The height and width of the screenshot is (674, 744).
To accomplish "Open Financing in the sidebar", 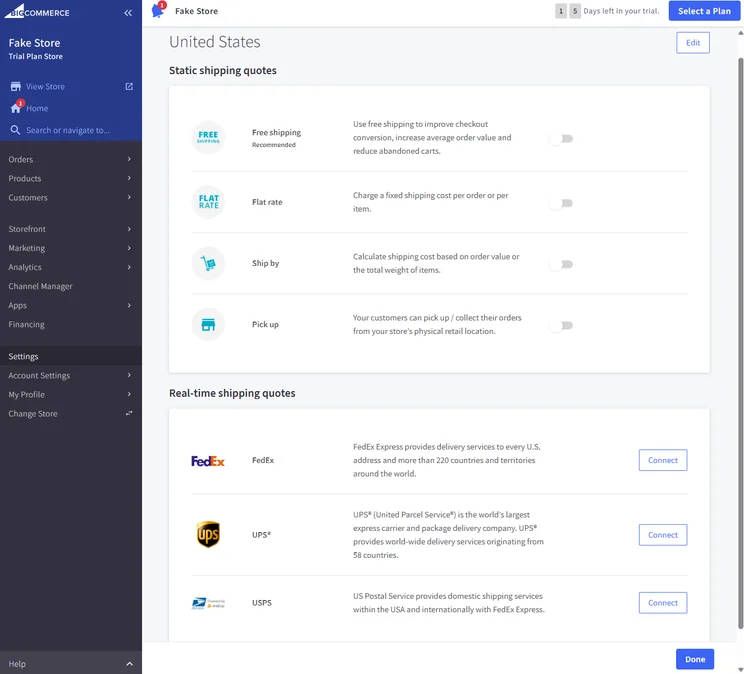I will (x=71, y=325).
